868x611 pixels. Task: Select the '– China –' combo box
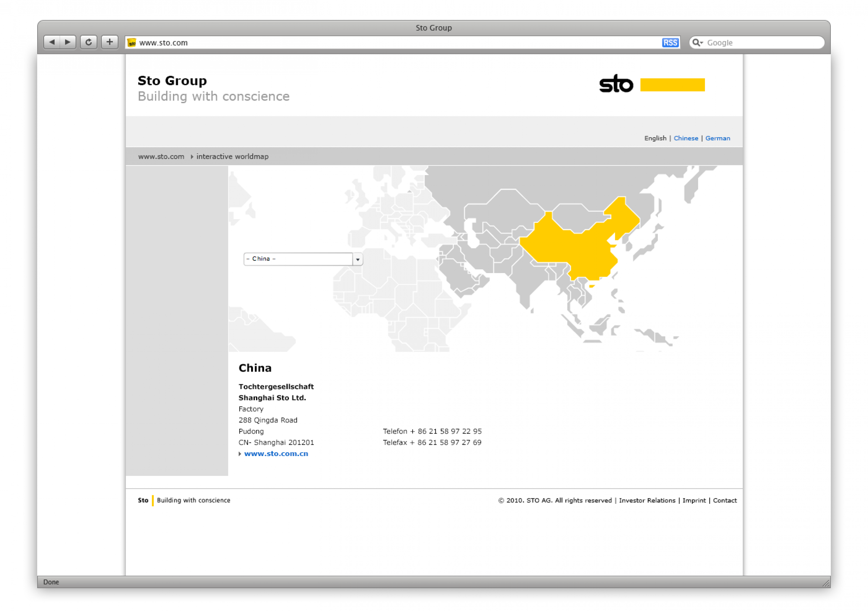pyautogui.click(x=299, y=259)
